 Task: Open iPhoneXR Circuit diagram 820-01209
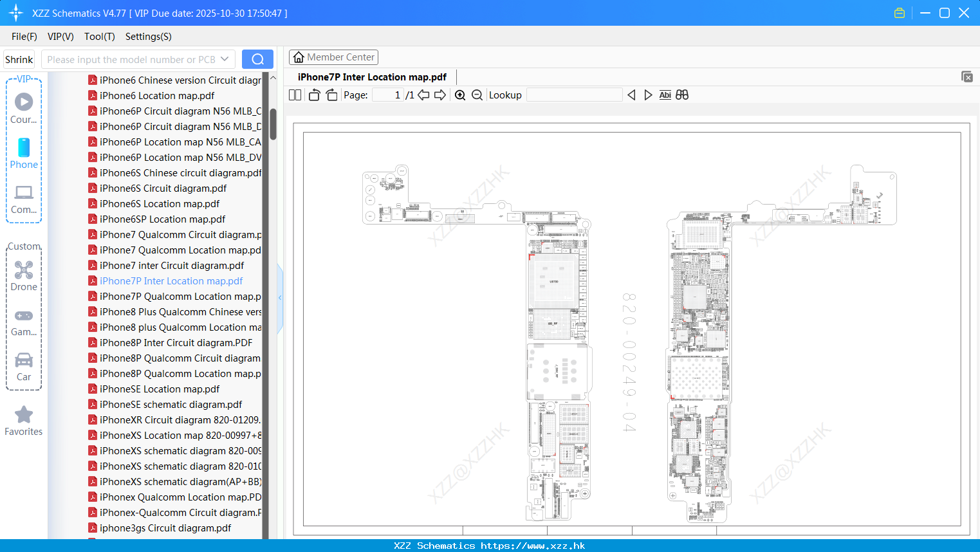(x=174, y=420)
